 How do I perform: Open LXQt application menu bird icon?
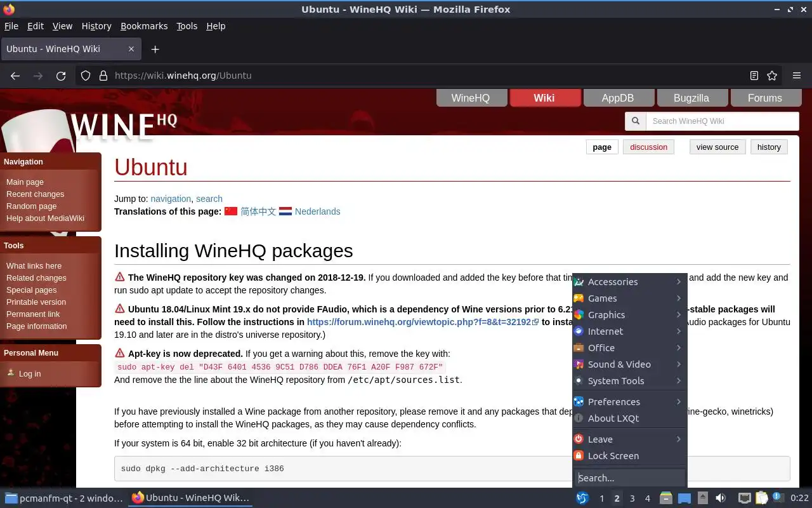pos(582,498)
